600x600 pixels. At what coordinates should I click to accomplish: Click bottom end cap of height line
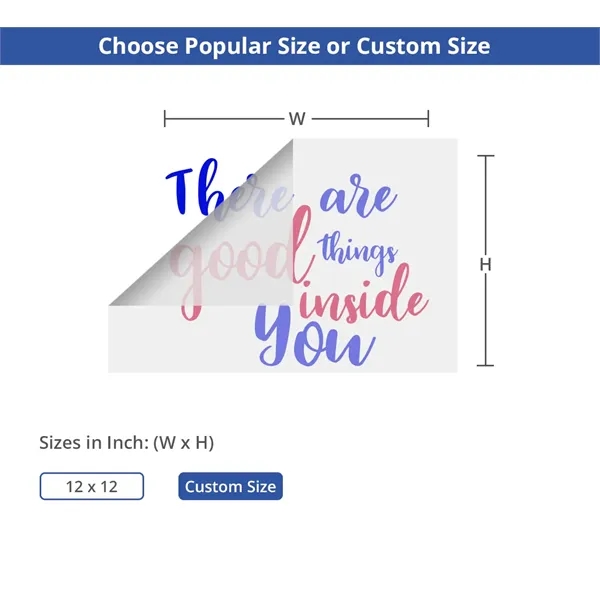click(486, 366)
